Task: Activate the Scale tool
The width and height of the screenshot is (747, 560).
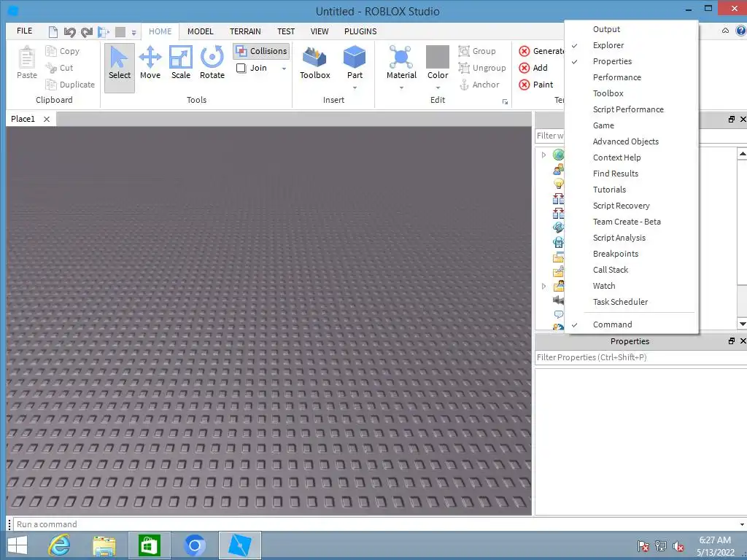Action: [x=181, y=63]
